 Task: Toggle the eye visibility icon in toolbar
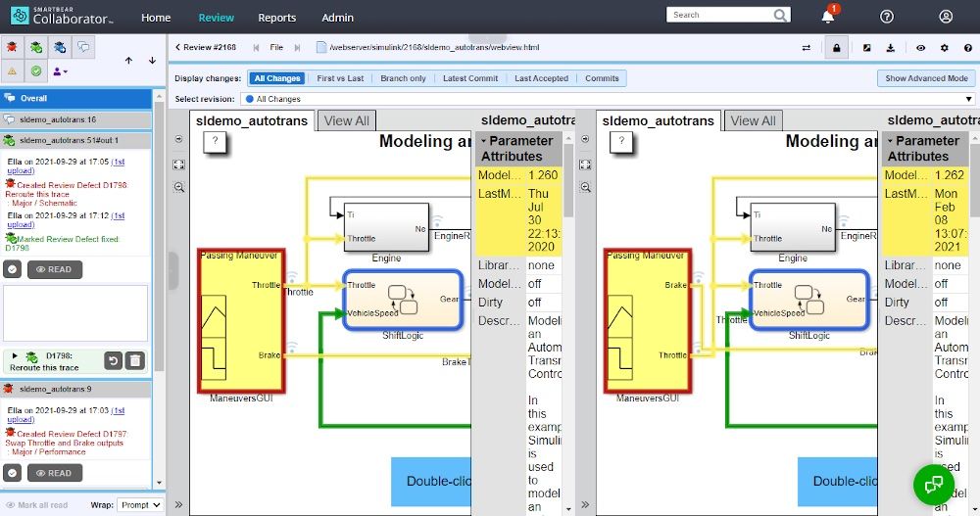click(x=920, y=47)
